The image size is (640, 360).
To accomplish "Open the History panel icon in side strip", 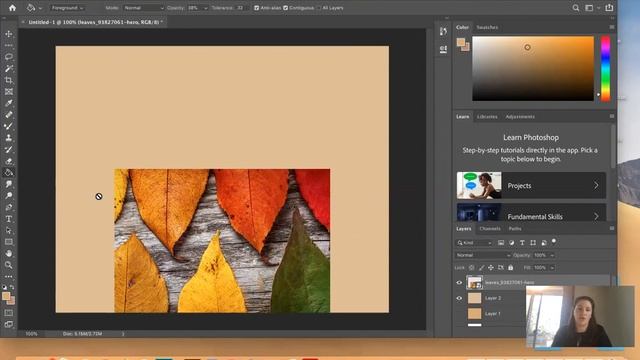I will 443,31.
